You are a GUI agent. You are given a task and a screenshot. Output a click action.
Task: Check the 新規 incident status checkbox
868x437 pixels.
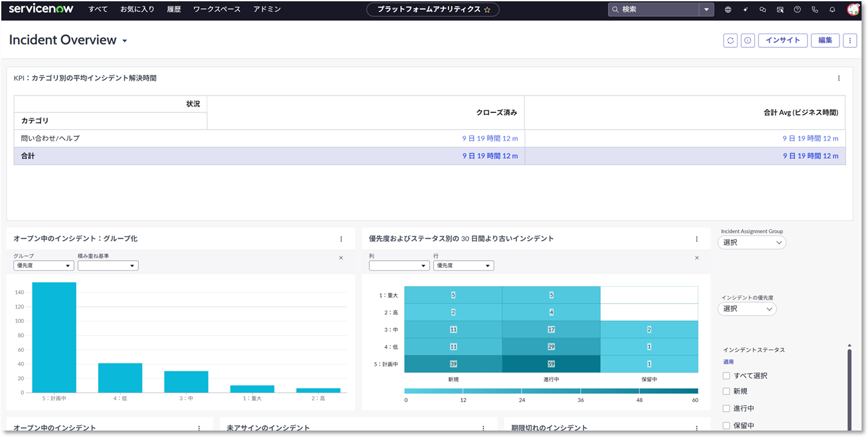726,392
